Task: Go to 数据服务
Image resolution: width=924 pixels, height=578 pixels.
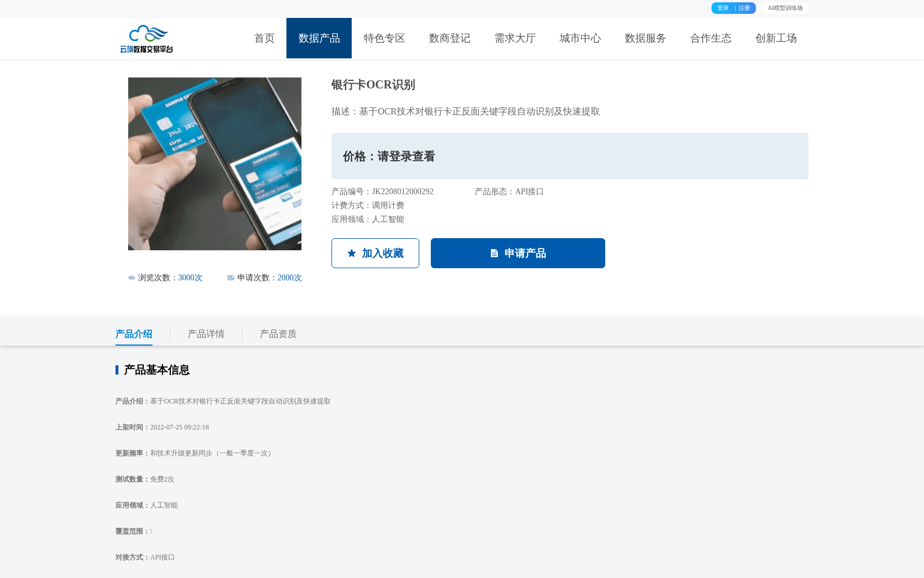Action: (x=646, y=38)
